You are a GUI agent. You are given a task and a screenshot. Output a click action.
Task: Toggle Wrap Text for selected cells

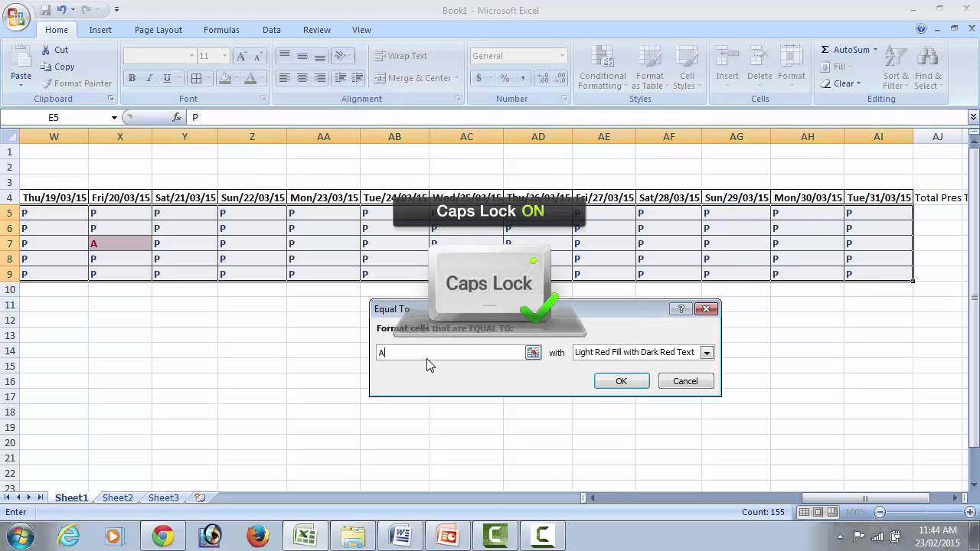click(400, 56)
